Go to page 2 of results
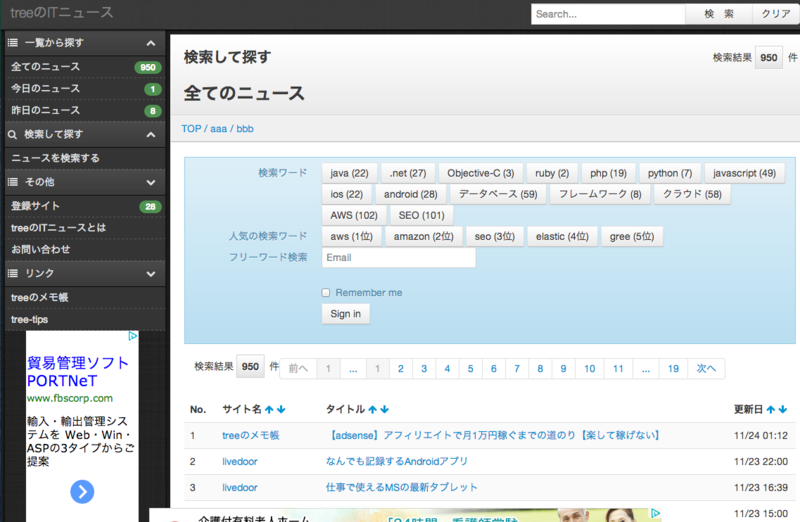This screenshot has height=522, width=800. point(401,368)
